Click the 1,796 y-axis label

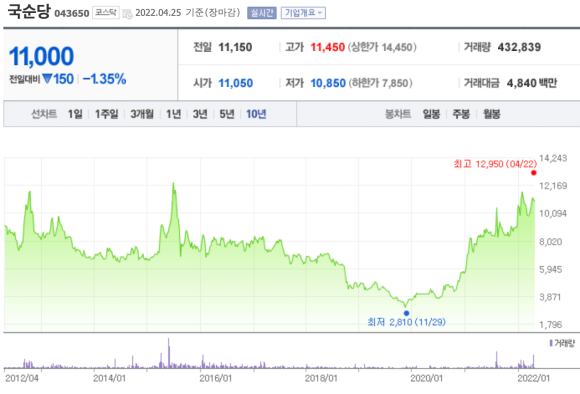[551, 325]
